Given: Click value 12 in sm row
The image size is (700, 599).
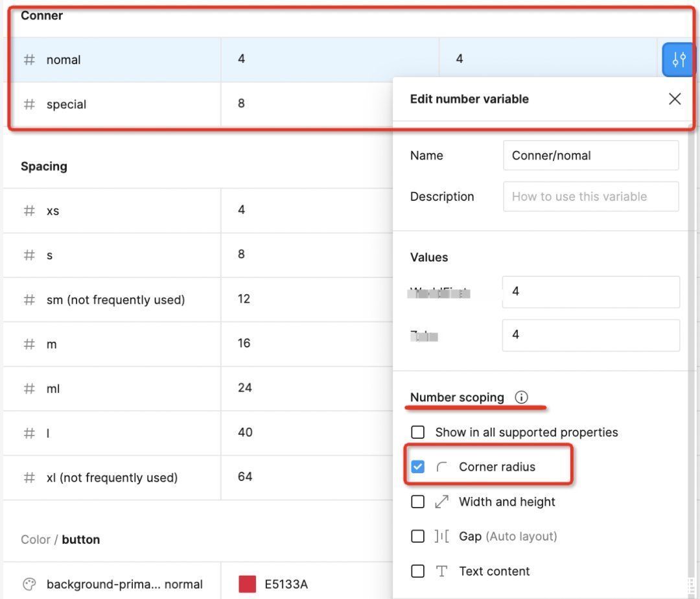Looking at the screenshot, I should (x=244, y=299).
